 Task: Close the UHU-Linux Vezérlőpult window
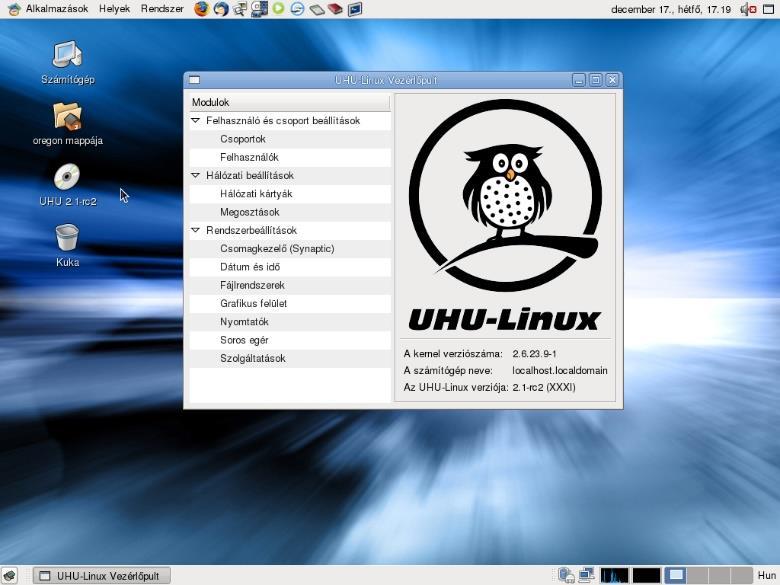point(612,80)
